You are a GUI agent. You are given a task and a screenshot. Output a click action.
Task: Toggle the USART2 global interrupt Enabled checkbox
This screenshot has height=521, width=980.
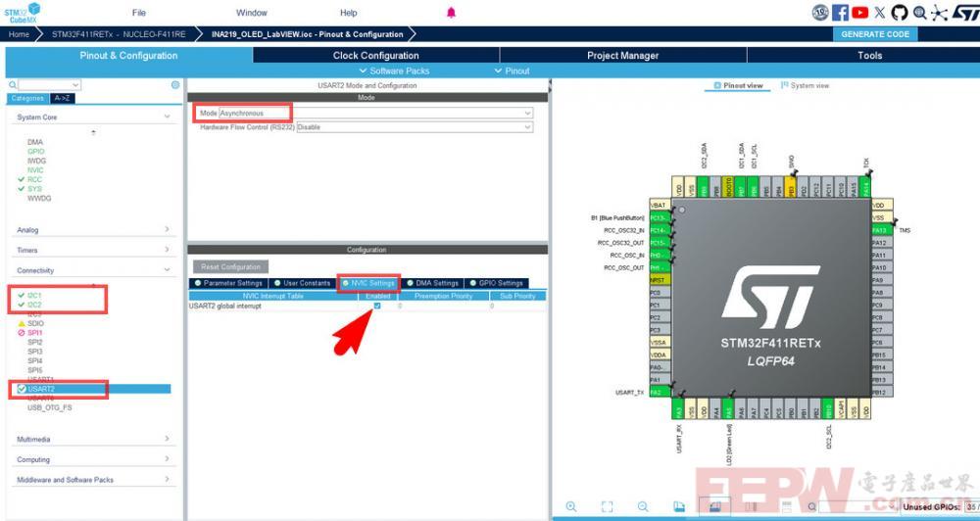[377, 307]
